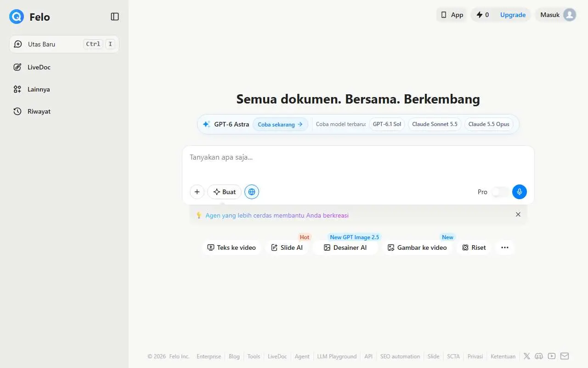
Task: Open the API footer link
Action: coord(368,356)
